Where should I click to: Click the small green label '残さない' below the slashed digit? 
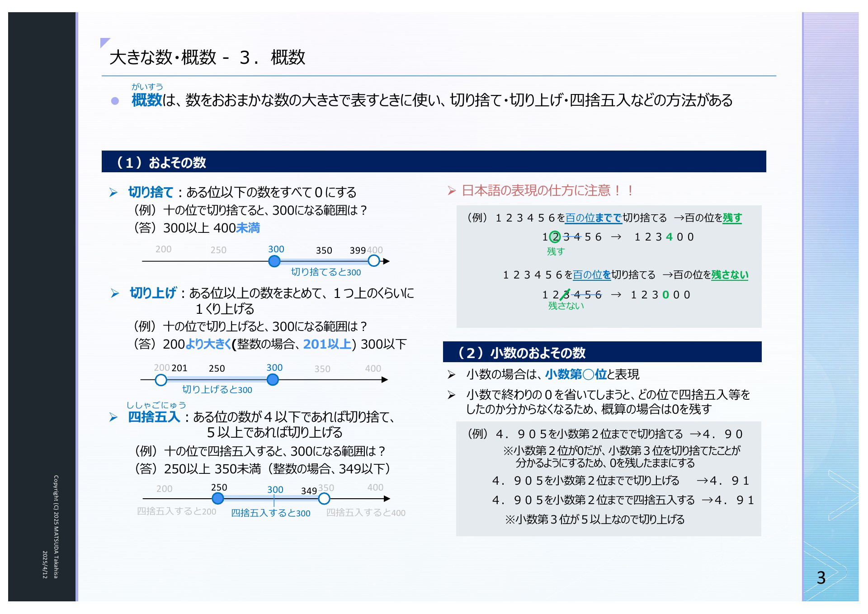(x=566, y=306)
